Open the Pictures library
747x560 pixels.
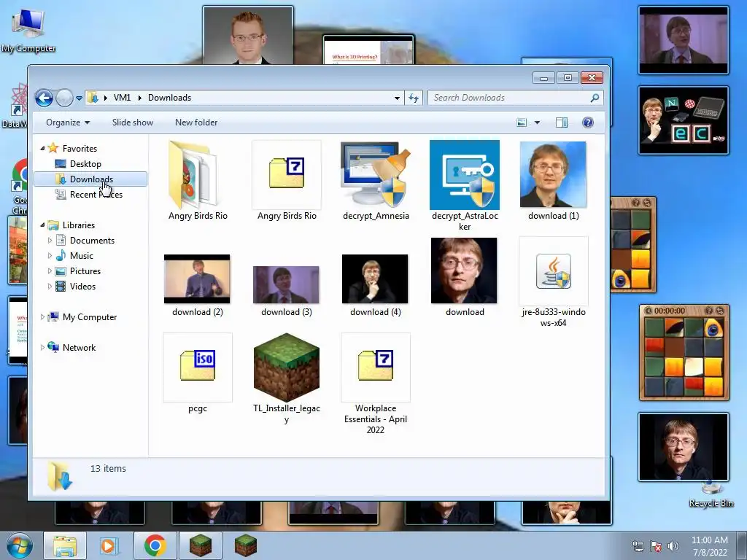click(x=85, y=271)
